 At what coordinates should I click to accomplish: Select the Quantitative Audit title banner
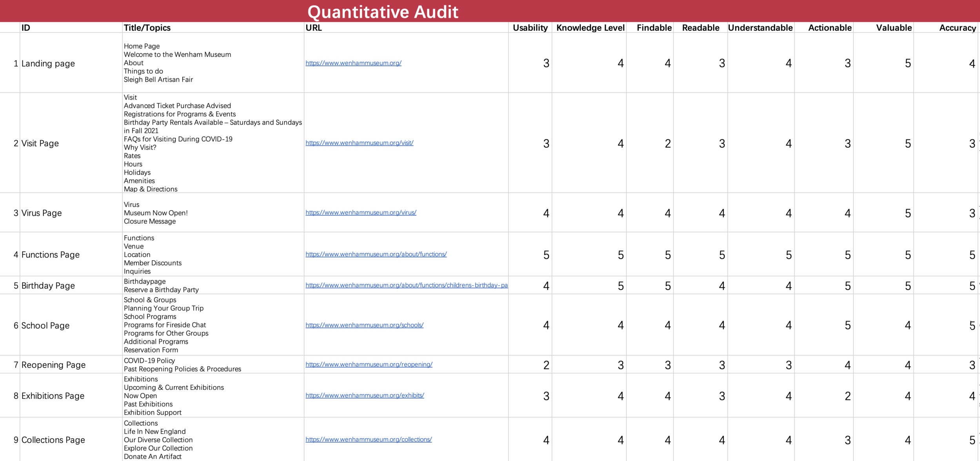click(x=383, y=12)
